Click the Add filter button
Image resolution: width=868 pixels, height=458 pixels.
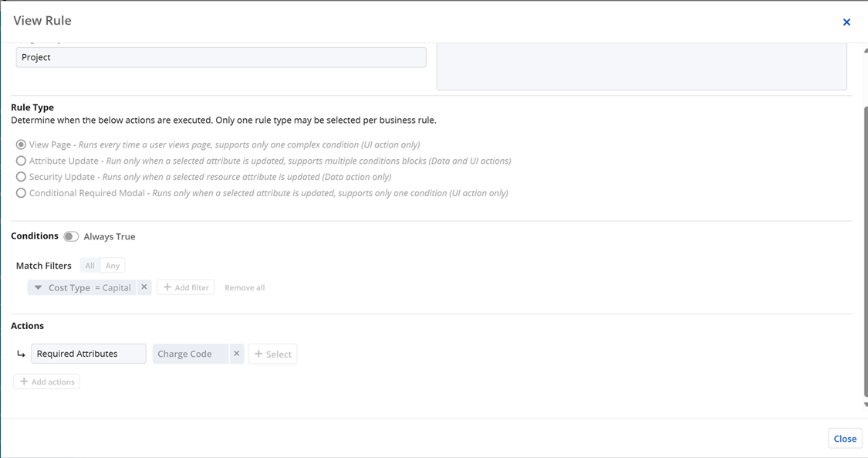point(186,287)
